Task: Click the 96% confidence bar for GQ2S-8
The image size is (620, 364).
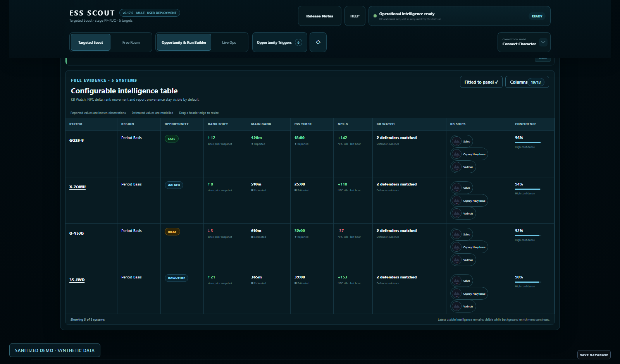Action: click(x=528, y=143)
